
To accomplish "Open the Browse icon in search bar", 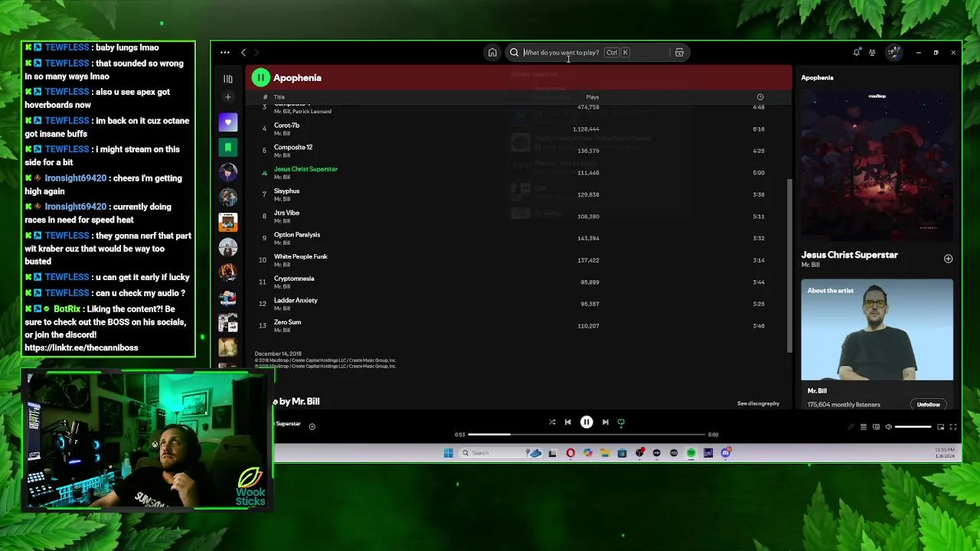I will pyautogui.click(x=679, y=53).
